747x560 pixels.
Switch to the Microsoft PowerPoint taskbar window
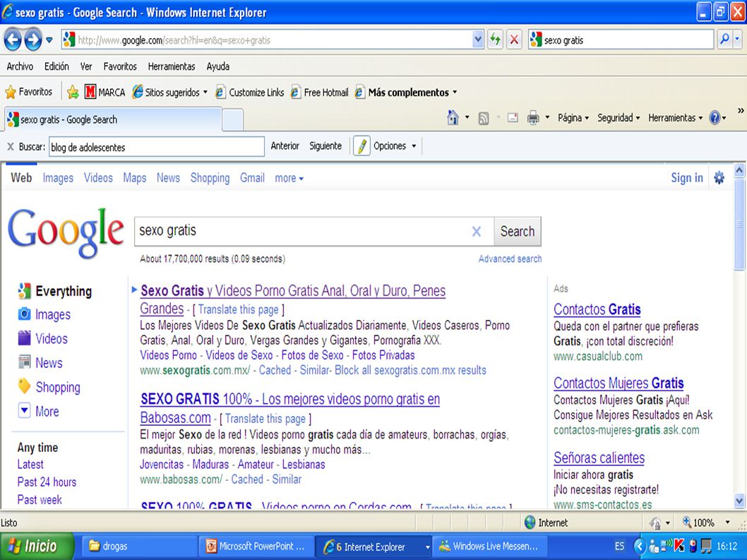pos(256,547)
